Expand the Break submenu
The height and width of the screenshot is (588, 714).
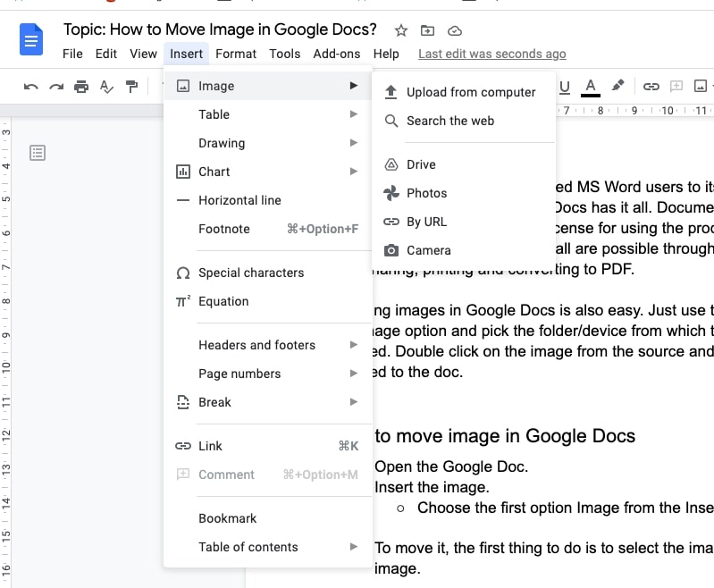(268, 402)
